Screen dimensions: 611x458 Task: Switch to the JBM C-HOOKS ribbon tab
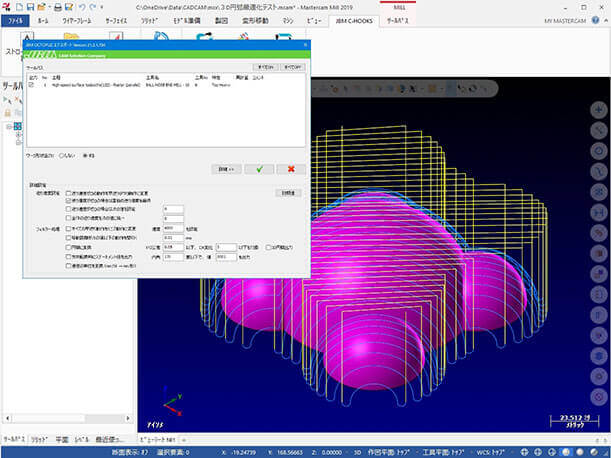(x=353, y=20)
